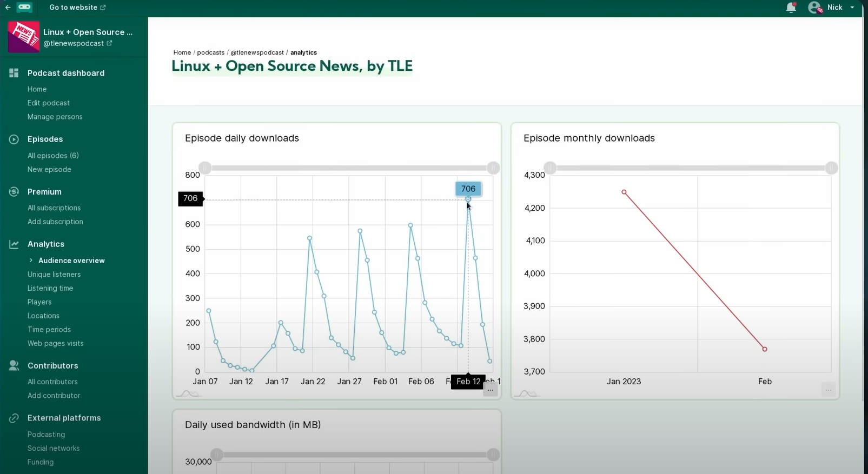The image size is (868, 474).
Task: Click the Episode daily downloads title
Action: point(242,138)
